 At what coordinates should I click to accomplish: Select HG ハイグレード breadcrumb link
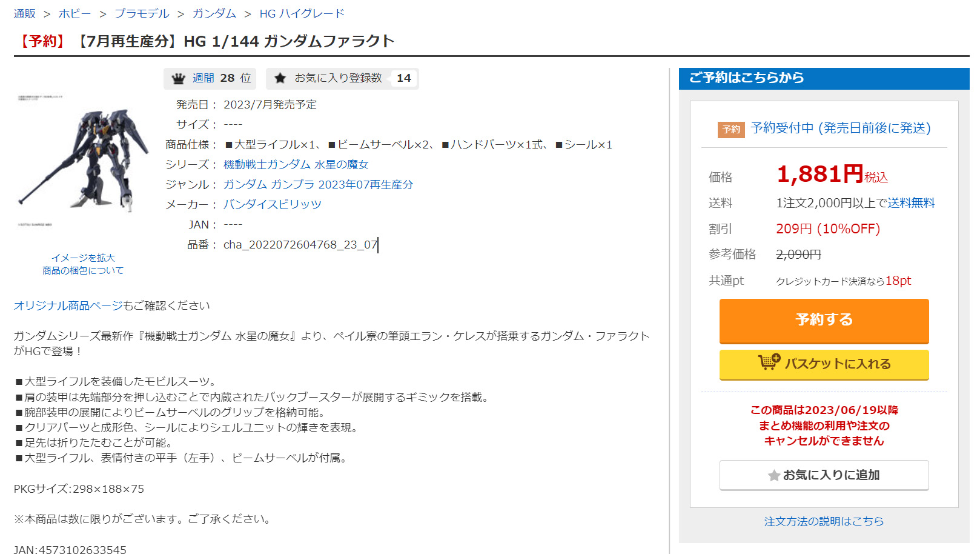(x=302, y=13)
